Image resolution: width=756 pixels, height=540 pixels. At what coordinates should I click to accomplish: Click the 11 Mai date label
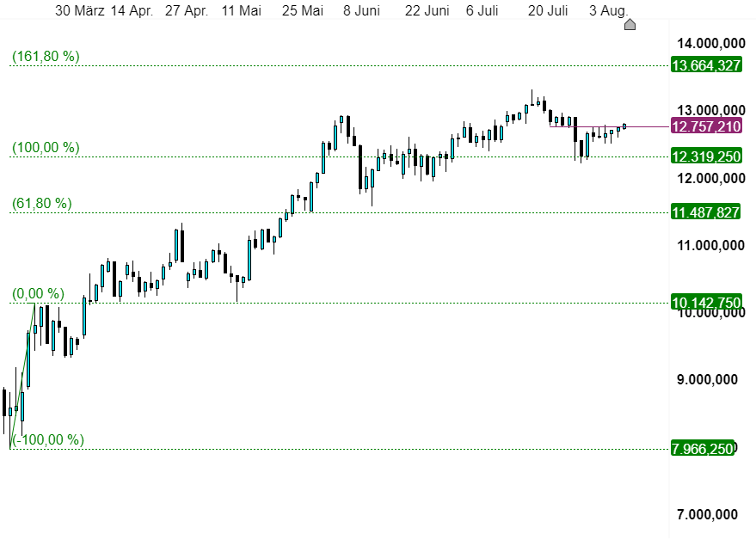click(x=241, y=10)
